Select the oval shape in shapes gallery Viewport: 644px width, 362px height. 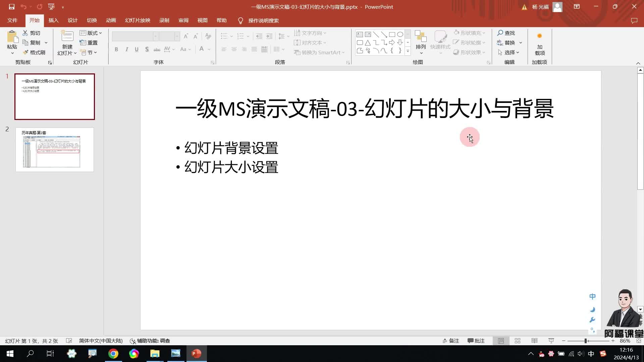[400, 34]
